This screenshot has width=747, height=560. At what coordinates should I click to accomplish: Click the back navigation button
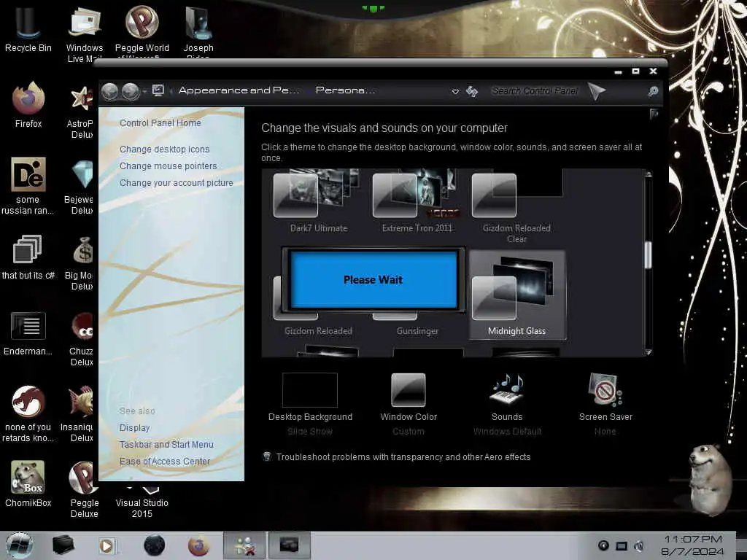pos(110,91)
